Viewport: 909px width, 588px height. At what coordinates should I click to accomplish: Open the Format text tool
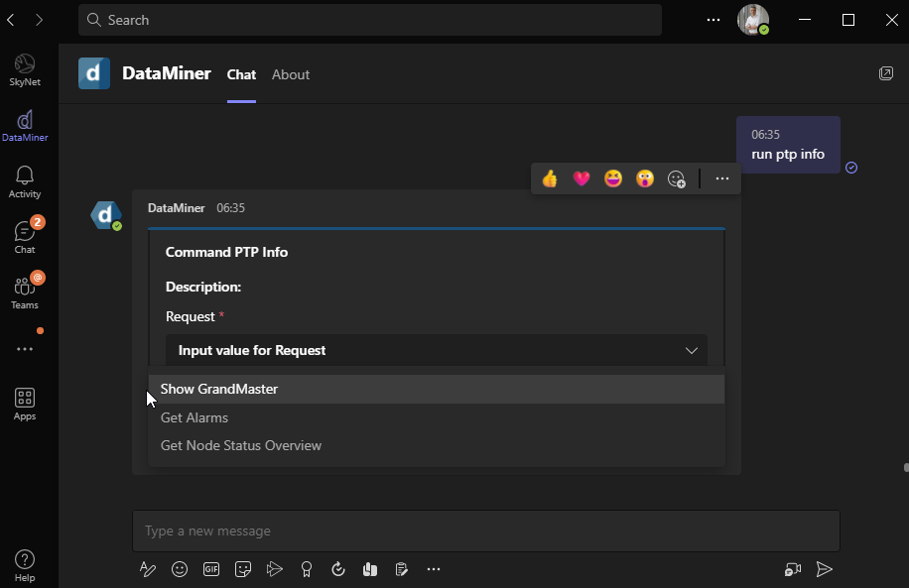point(148,569)
